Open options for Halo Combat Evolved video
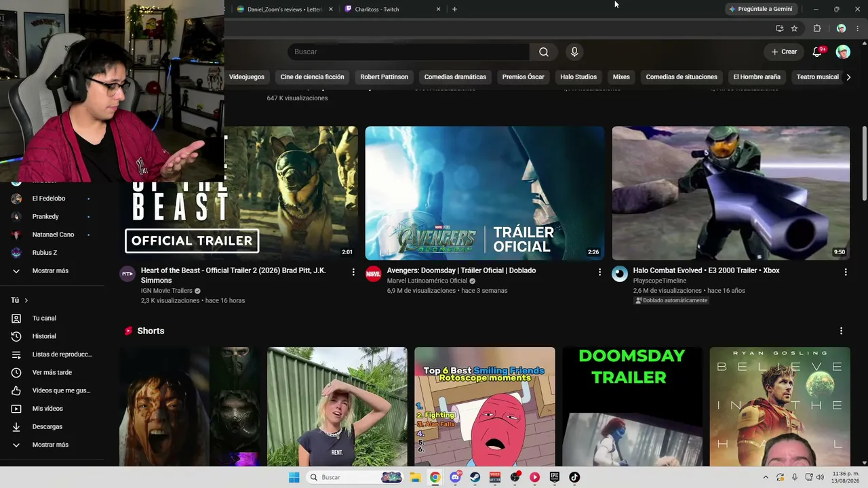Screen dimensions: 868x488 coord(846,272)
